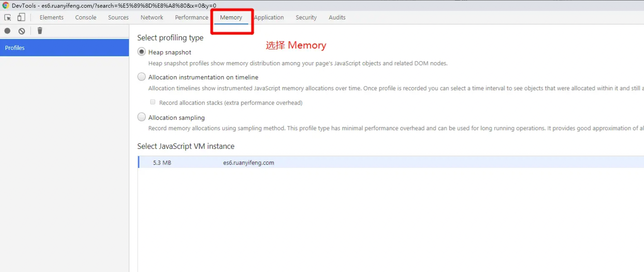644x272 pixels.
Task: Enable Record allocation stacks checkbox
Action: 153,102
